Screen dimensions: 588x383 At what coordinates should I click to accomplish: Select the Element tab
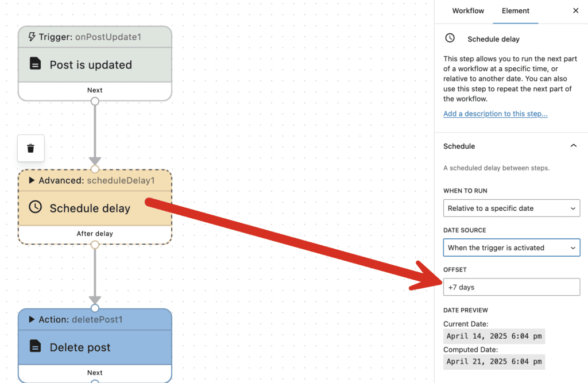click(515, 11)
